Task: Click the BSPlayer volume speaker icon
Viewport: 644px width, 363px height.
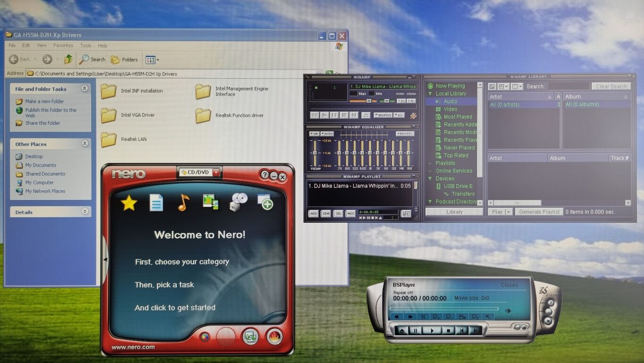Action: point(508,311)
